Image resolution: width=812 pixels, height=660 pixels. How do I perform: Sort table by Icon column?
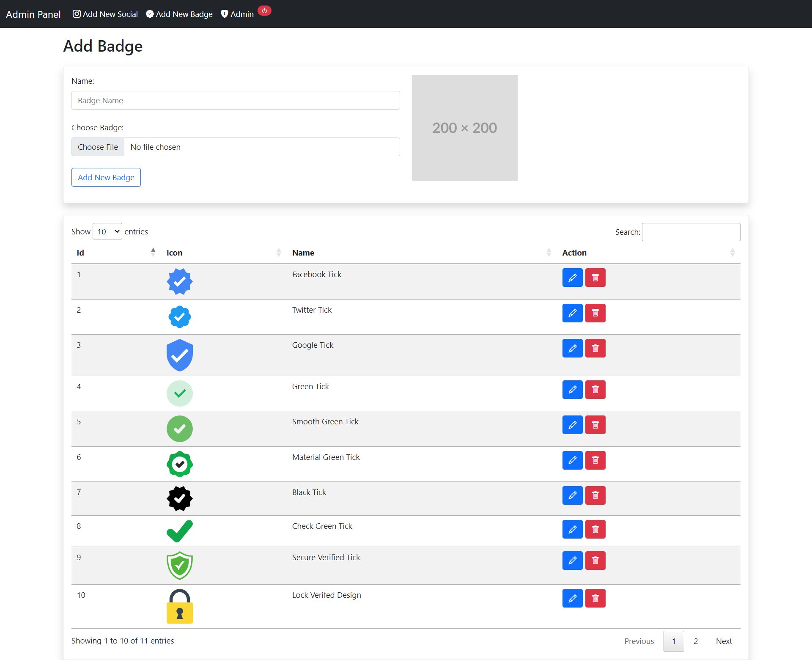[223, 253]
